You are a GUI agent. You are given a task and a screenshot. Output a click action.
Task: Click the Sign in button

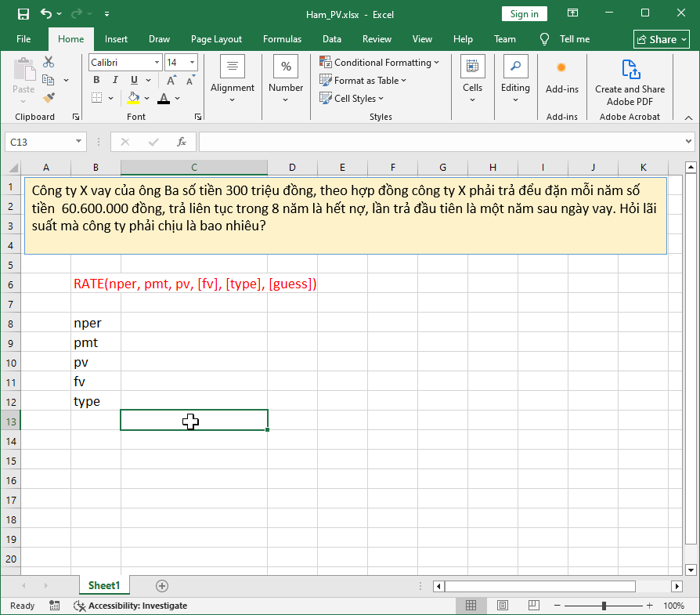coord(524,13)
